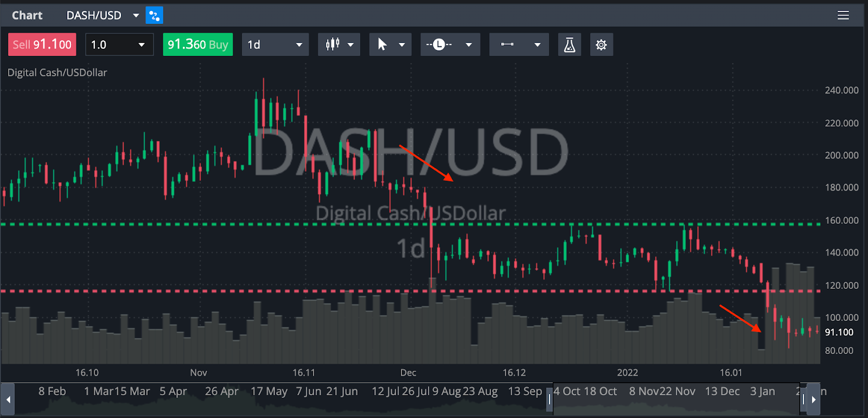Open the price line indicator tool
The width and height of the screenshot is (868, 418).
(439, 45)
